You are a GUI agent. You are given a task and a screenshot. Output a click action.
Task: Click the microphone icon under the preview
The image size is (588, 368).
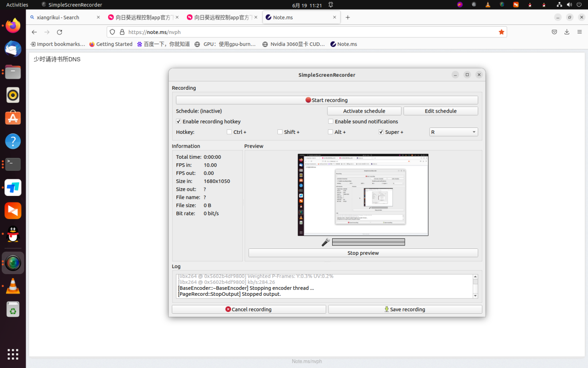click(x=326, y=242)
